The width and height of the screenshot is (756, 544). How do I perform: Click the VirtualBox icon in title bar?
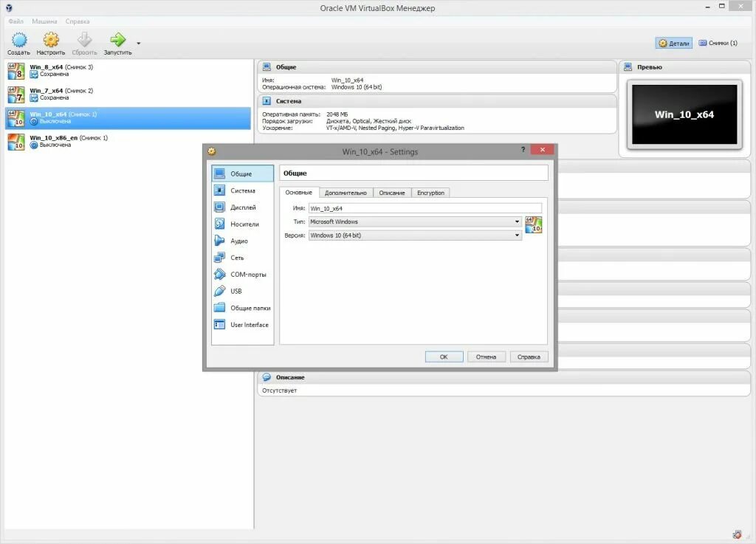[9, 7]
